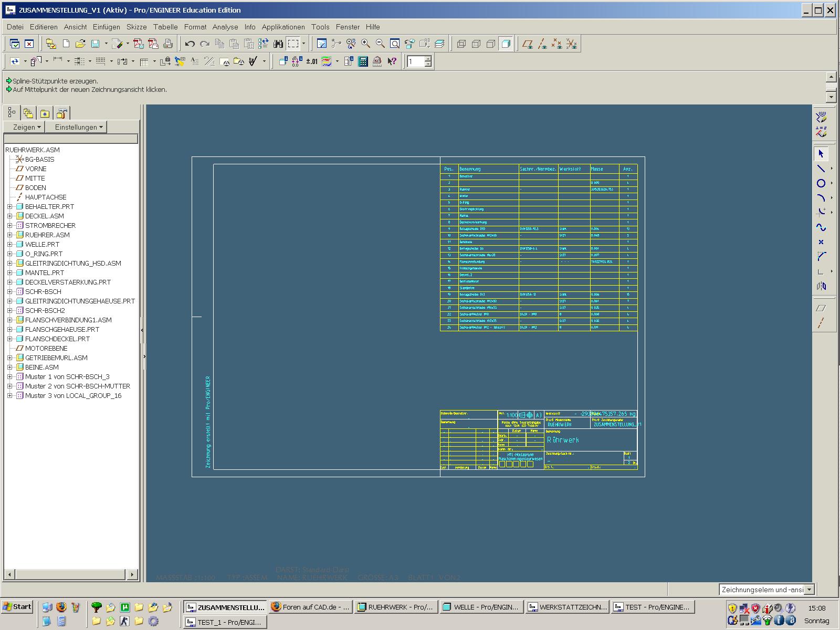The width and height of the screenshot is (840, 630).
Task: Select the circle sketch tool
Action: pos(821,183)
